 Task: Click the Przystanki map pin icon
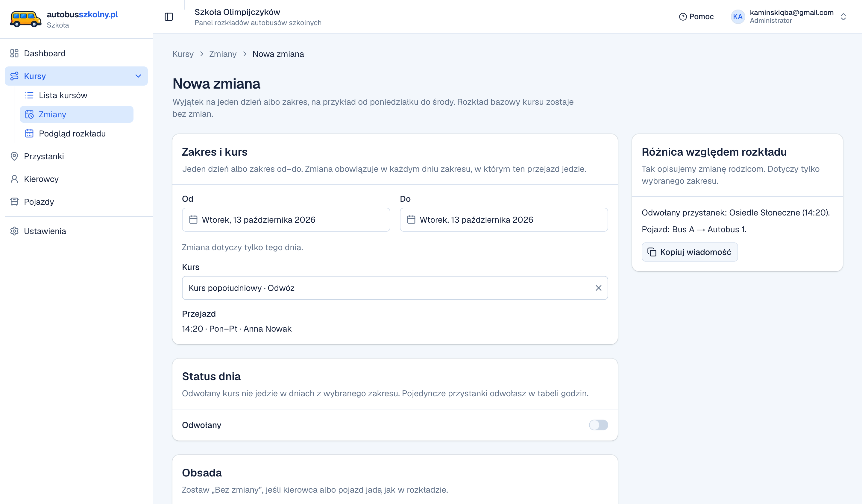pyautogui.click(x=14, y=156)
